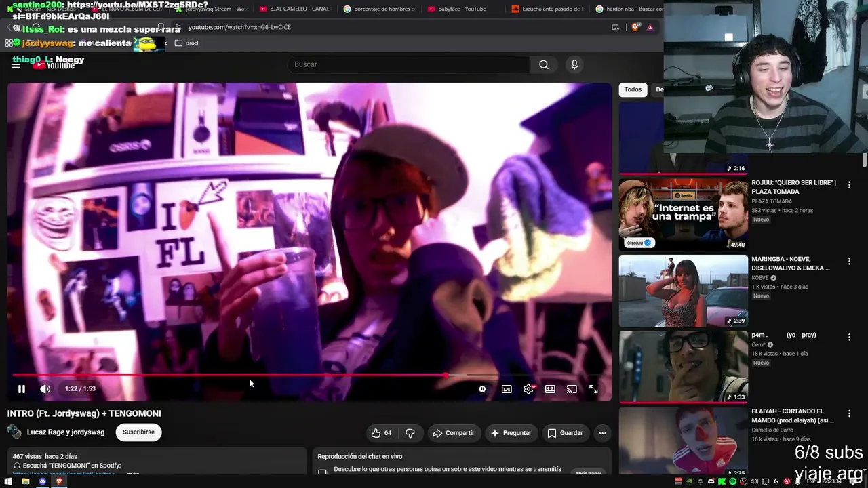Image resolution: width=868 pixels, height=488 pixels.
Task: Switch the player to theater mode
Action: click(550, 389)
